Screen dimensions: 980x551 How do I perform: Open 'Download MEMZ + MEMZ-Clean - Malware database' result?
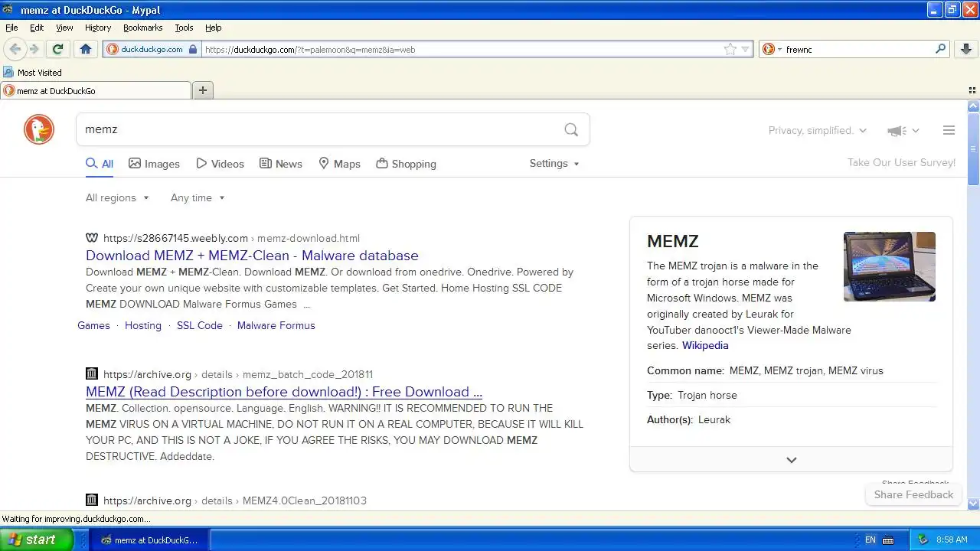pyautogui.click(x=252, y=256)
